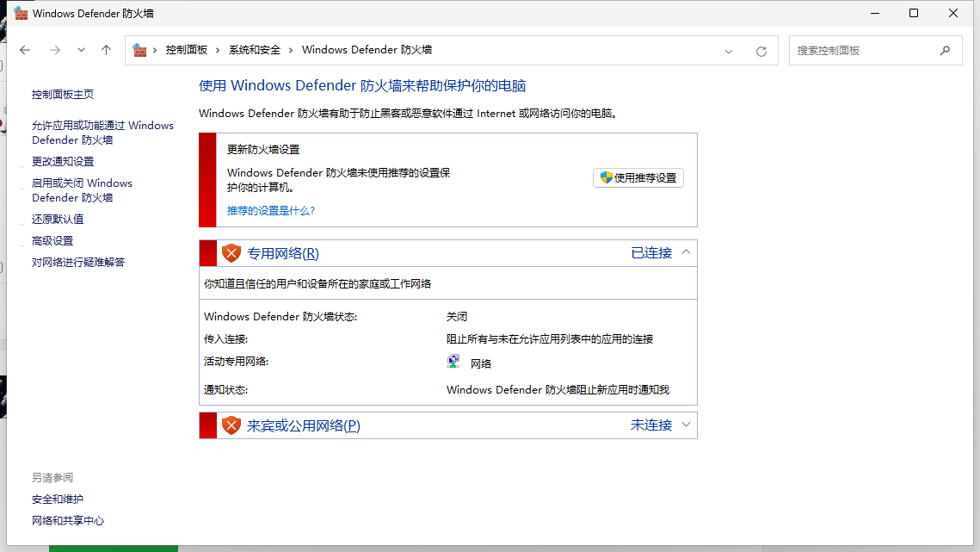980x552 pixels.
Task: Select Windows Defender 防火墙 breadcrumb
Action: pos(367,50)
